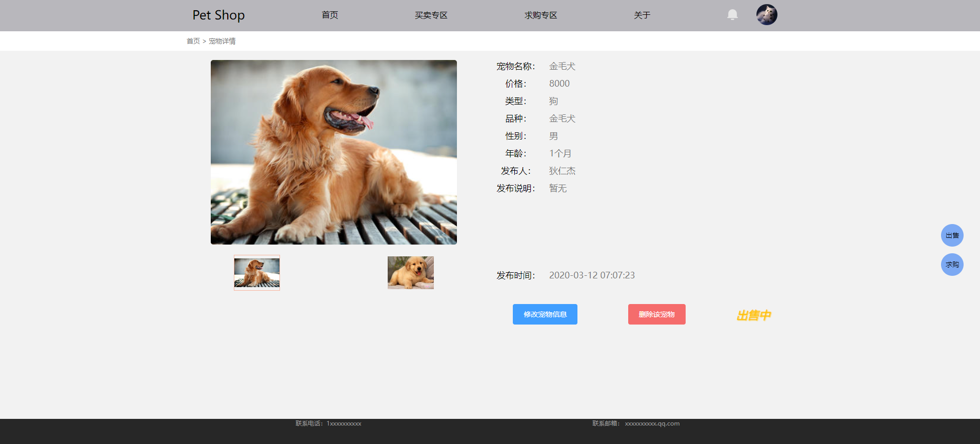Click the 宠物详情 breadcrumb text
The height and width of the screenshot is (444, 980).
pos(222,41)
